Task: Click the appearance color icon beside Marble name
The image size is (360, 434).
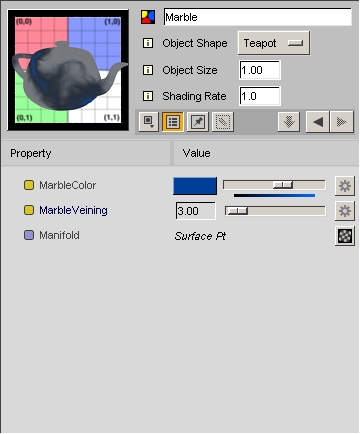Action: tap(148, 17)
